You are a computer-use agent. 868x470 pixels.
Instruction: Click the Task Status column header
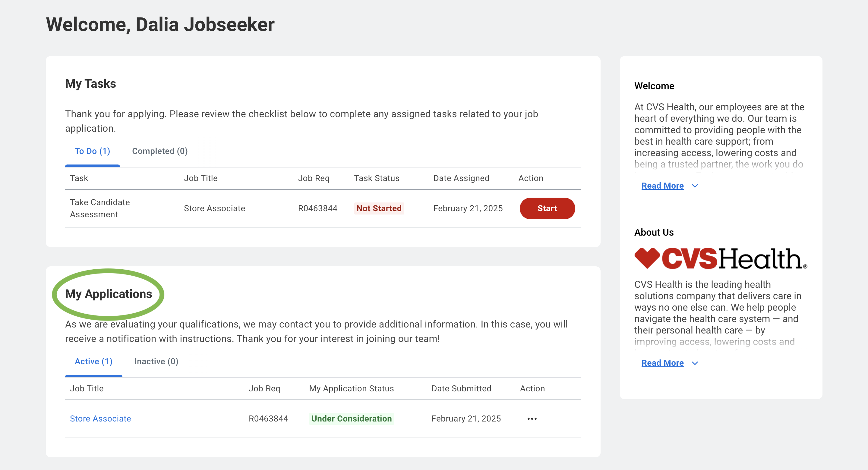point(376,178)
